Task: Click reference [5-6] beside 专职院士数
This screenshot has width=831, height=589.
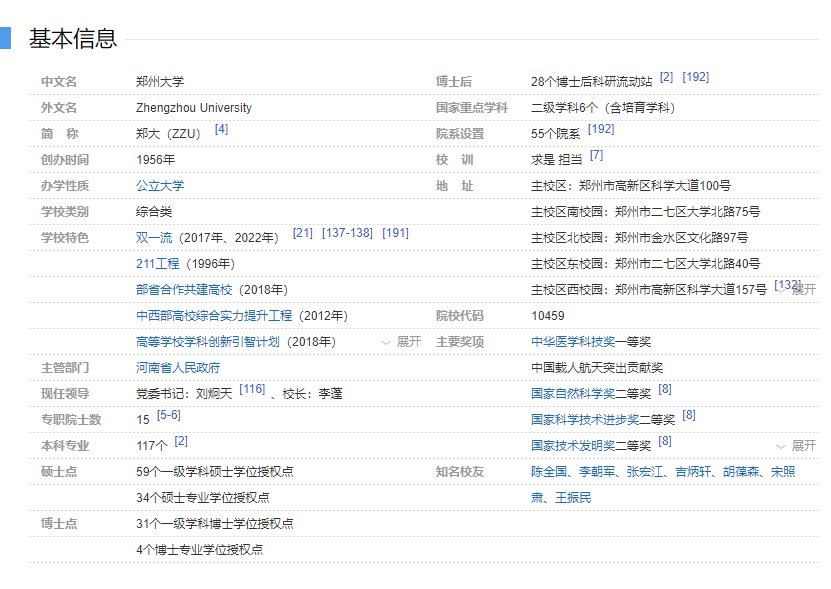Action: point(168,415)
